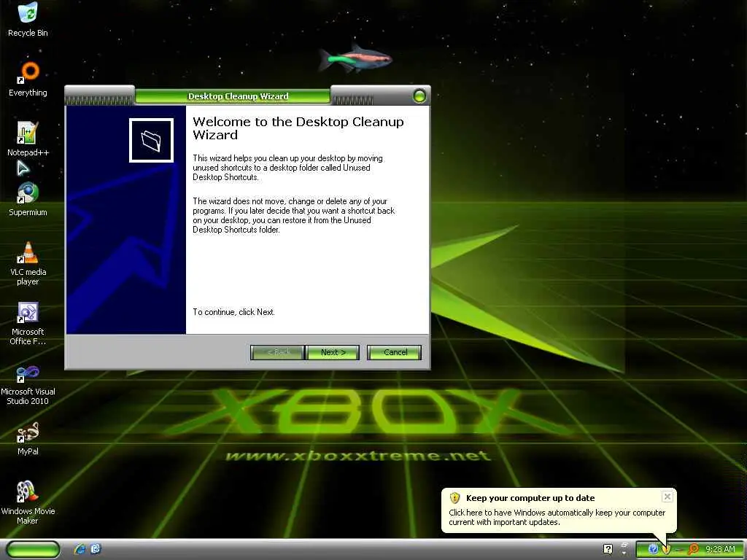Click the 'To continue, click Next.' text
Image resolution: width=747 pixels, height=560 pixels.
(233, 312)
